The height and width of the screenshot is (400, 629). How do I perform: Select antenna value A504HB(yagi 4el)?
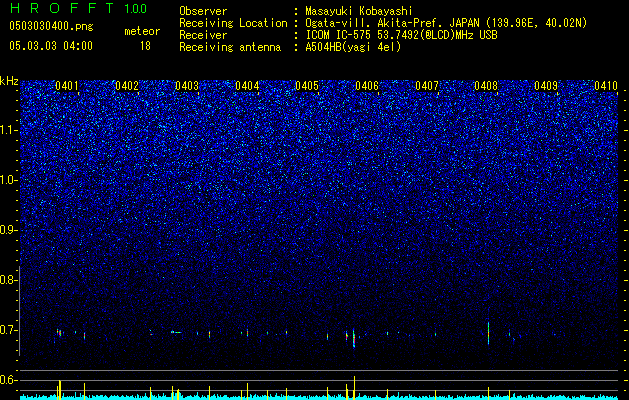[x=353, y=47]
